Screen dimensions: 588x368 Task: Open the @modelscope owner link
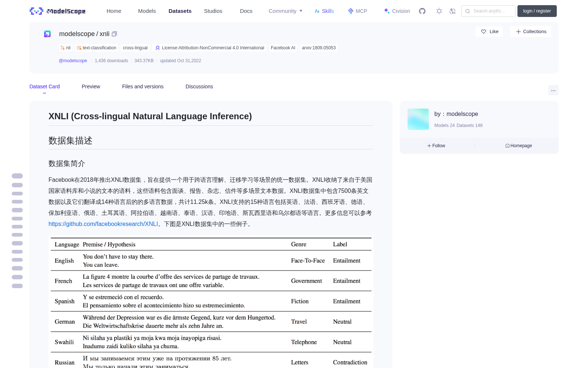73,61
